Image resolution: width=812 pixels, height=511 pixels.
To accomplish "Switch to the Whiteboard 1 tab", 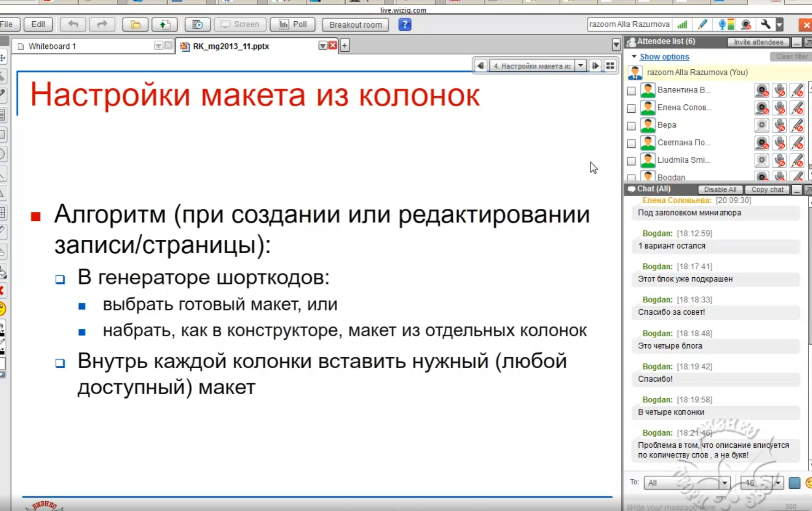I will (x=52, y=46).
